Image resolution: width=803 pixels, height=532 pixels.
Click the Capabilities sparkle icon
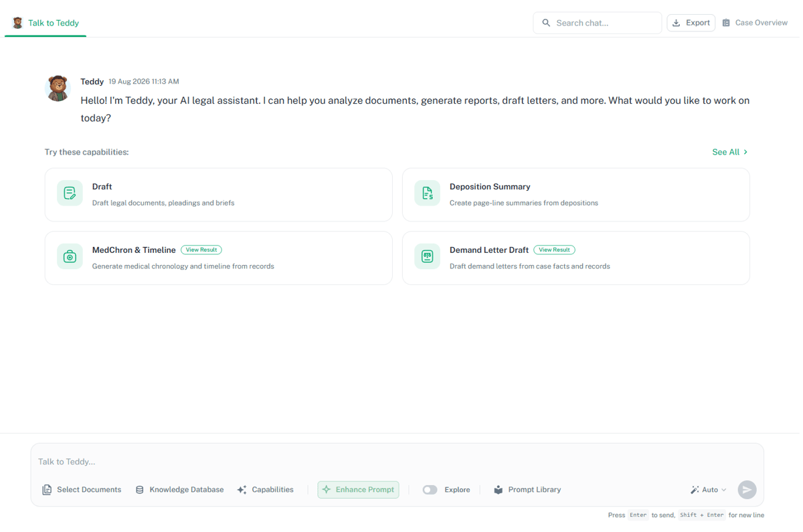pos(242,490)
